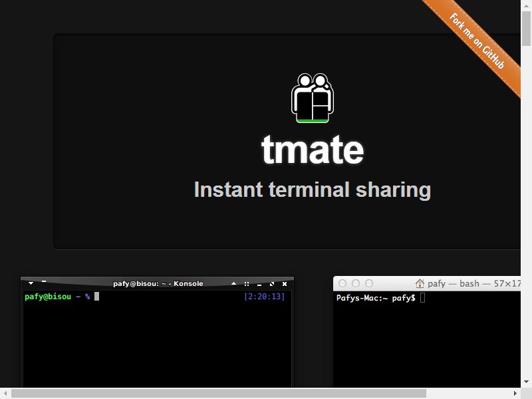Click the small dash icon in Konsole titlebar
This screenshot has width=532, height=399.
click(x=44, y=281)
